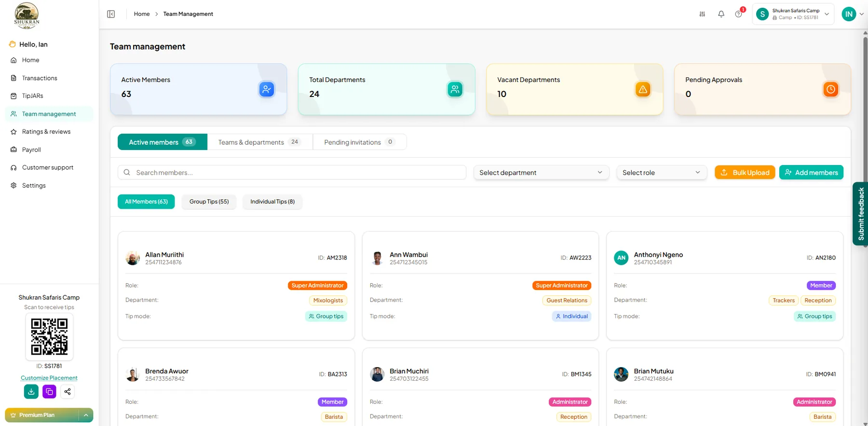Screen dimensions: 868x426
Task: Collapse the sidebar panel icon
Action: pyautogui.click(x=111, y=14)
